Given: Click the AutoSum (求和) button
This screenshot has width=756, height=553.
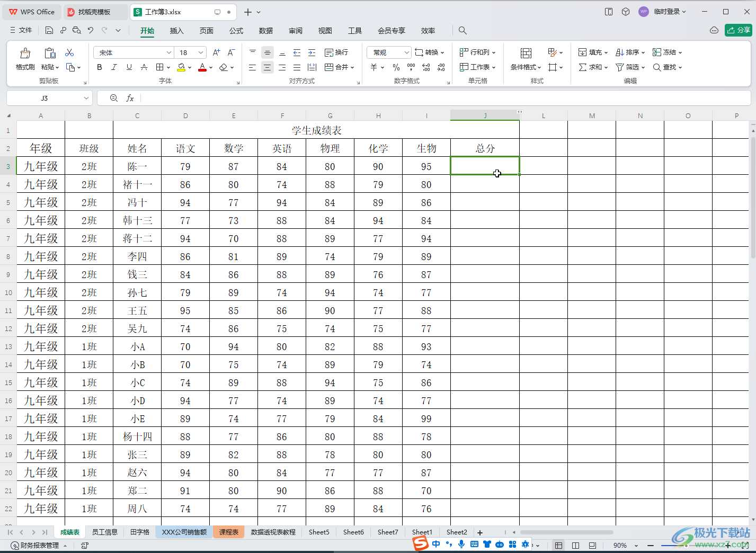Looking at the screenshot, I should click(x=592, y=67).
